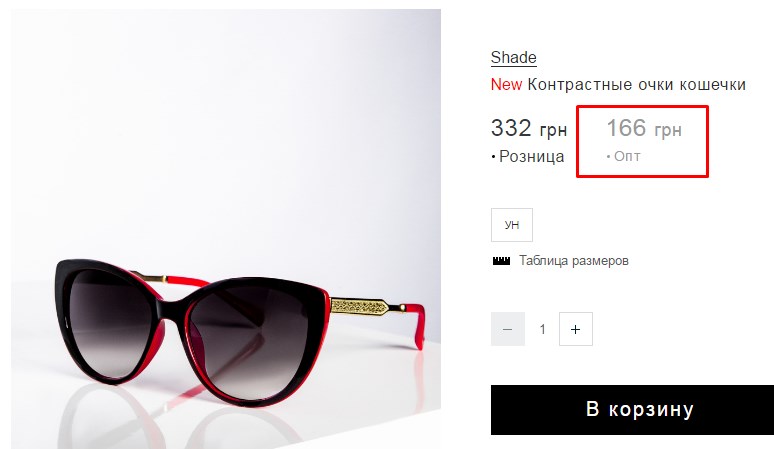Increase quantity with the plus button
Screen dimensions: 774x449
pyautogui.click(x=576, y=329)
